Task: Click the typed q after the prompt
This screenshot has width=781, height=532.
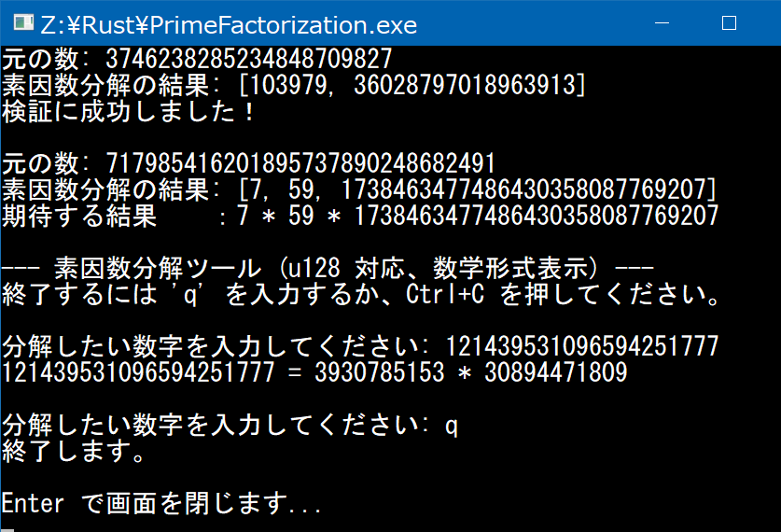Action: (x=452, y=426)
